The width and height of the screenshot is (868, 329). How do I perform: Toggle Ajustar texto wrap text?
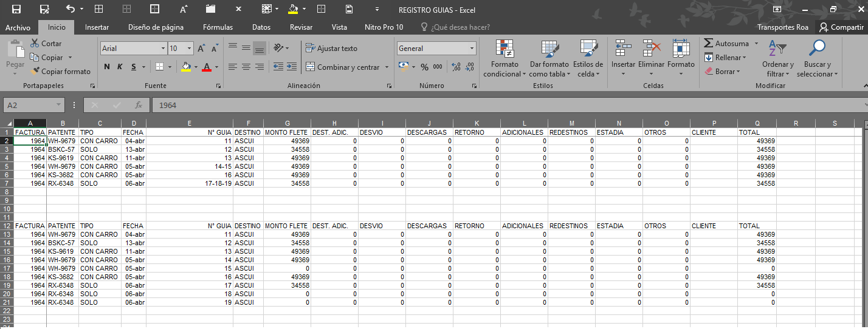pos(331,49)
